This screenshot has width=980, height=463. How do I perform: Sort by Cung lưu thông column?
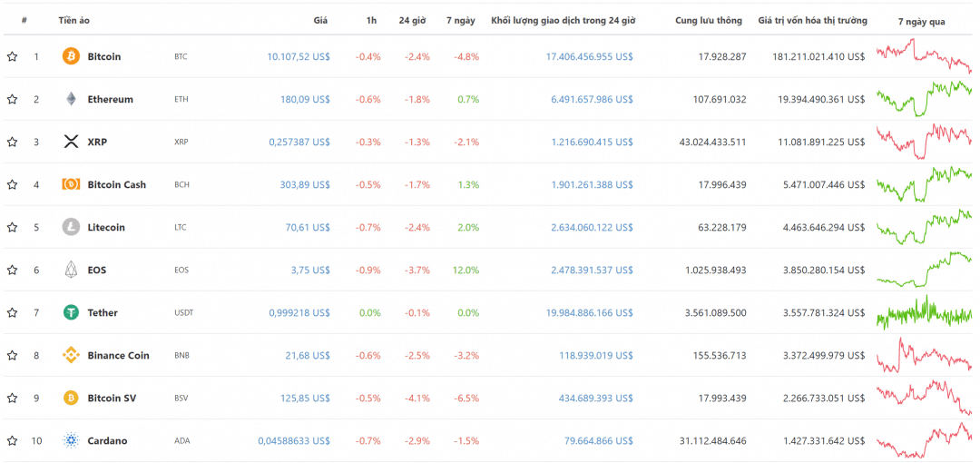coord(709,20)
